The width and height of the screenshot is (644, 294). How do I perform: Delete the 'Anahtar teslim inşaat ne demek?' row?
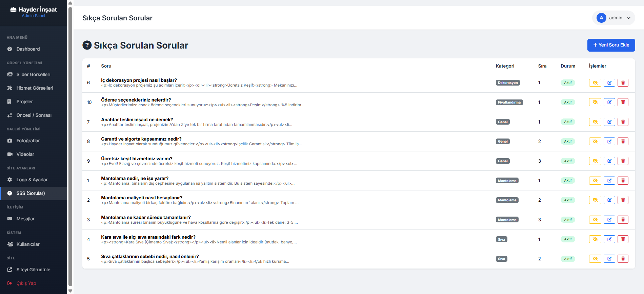[x=623, y=122]
